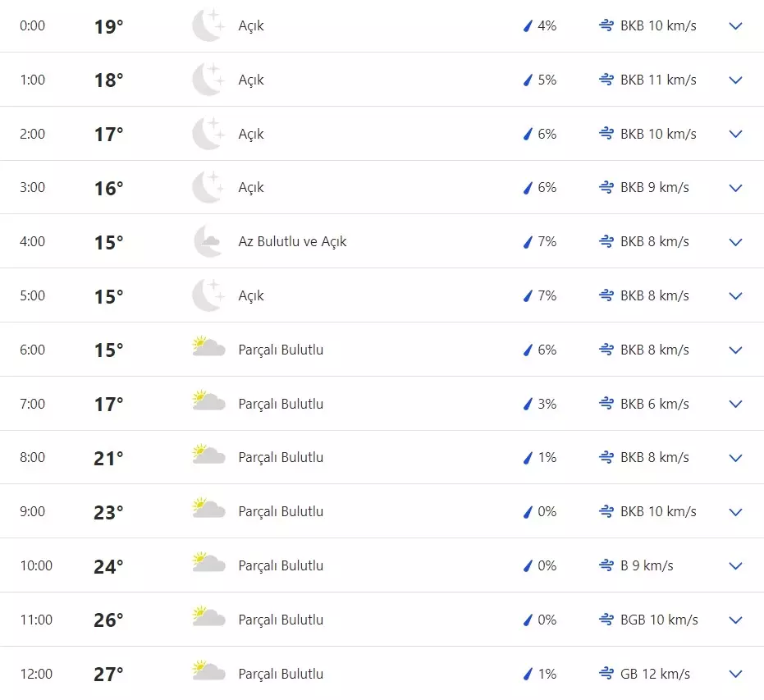Viewport: 764px width, 700px height.
Task: Click the sun and cloud icon at 11:00
Action: 208,617
